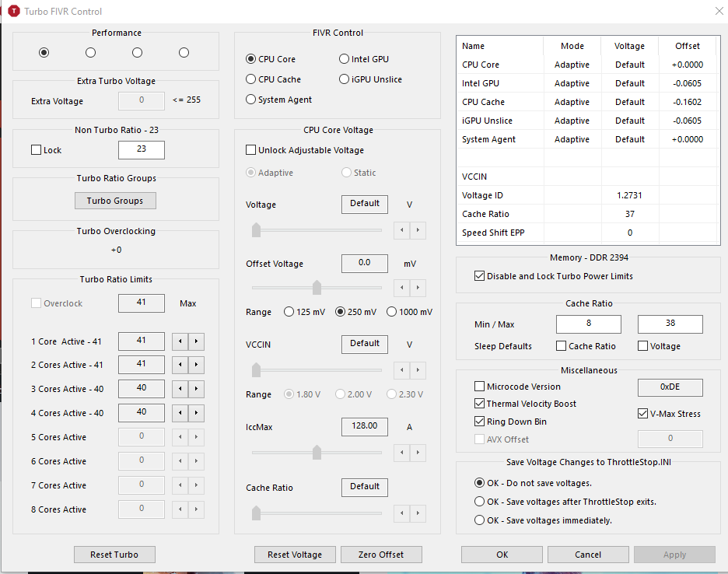
Task: Decrease the 4 Cores Active ratio arrow
Action: 180,413
